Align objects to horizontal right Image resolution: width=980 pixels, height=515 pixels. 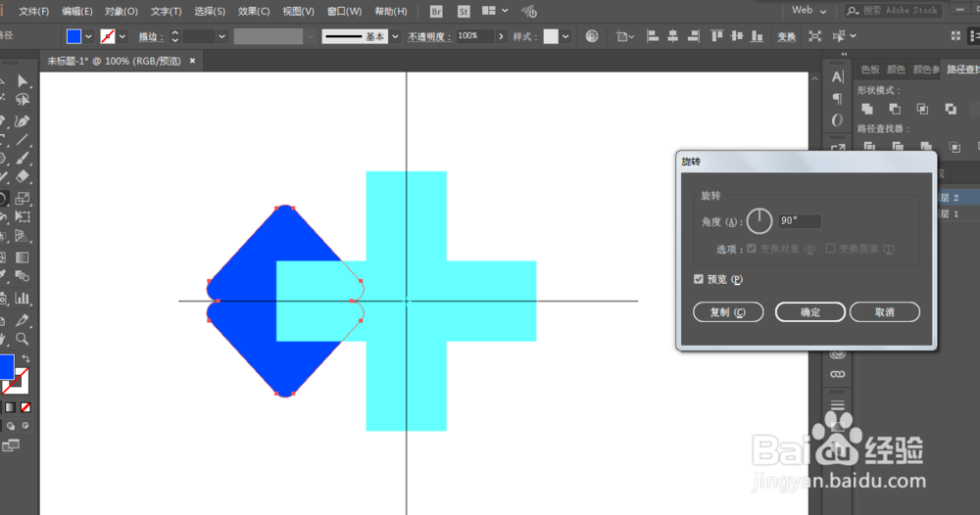693,36
